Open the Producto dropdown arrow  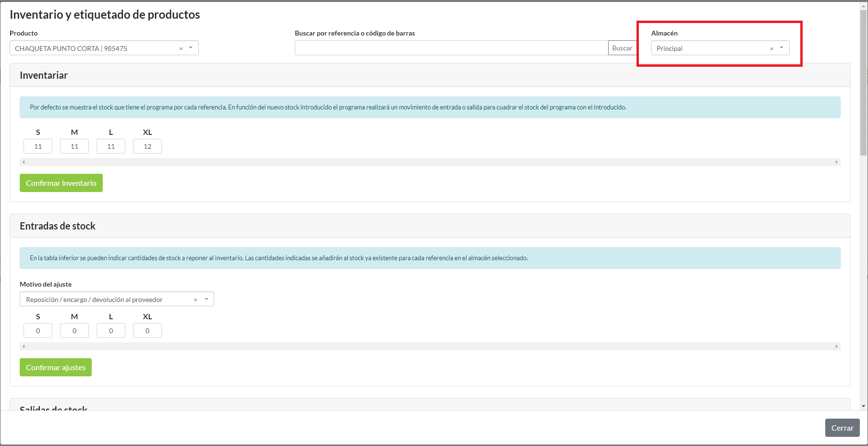point(191,48)
